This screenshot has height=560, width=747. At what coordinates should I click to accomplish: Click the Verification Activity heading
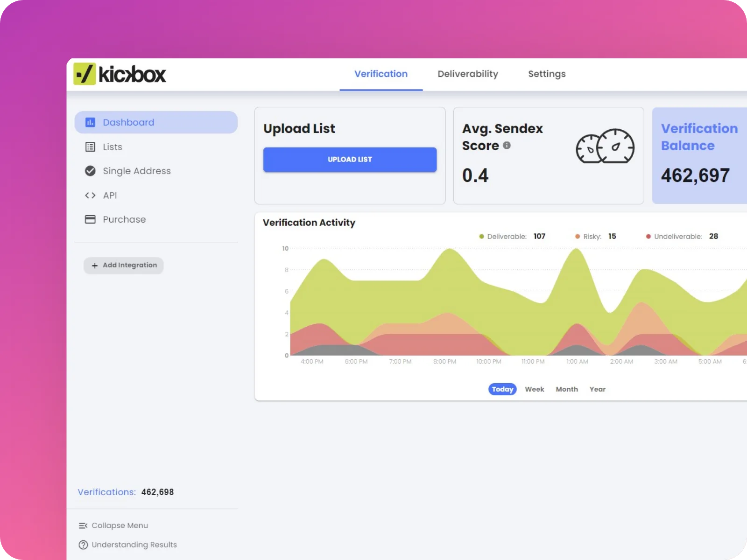[x=309, y=223]
